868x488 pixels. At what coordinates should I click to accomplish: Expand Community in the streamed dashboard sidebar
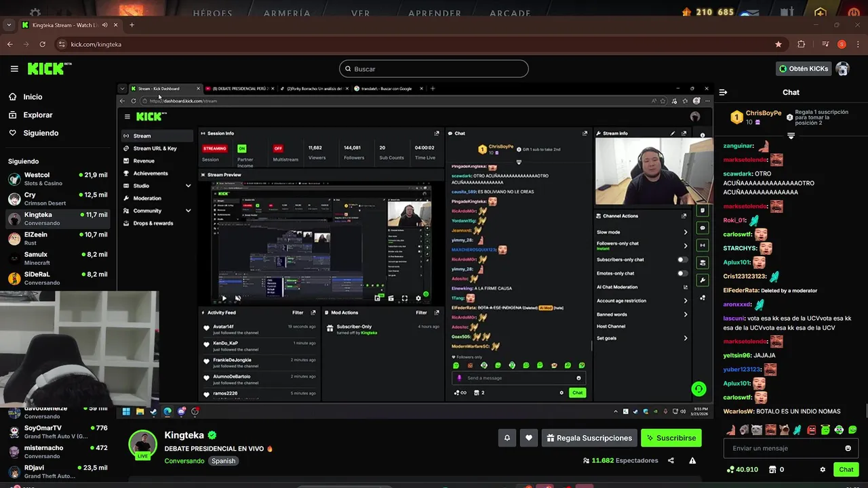click(188, 211)
